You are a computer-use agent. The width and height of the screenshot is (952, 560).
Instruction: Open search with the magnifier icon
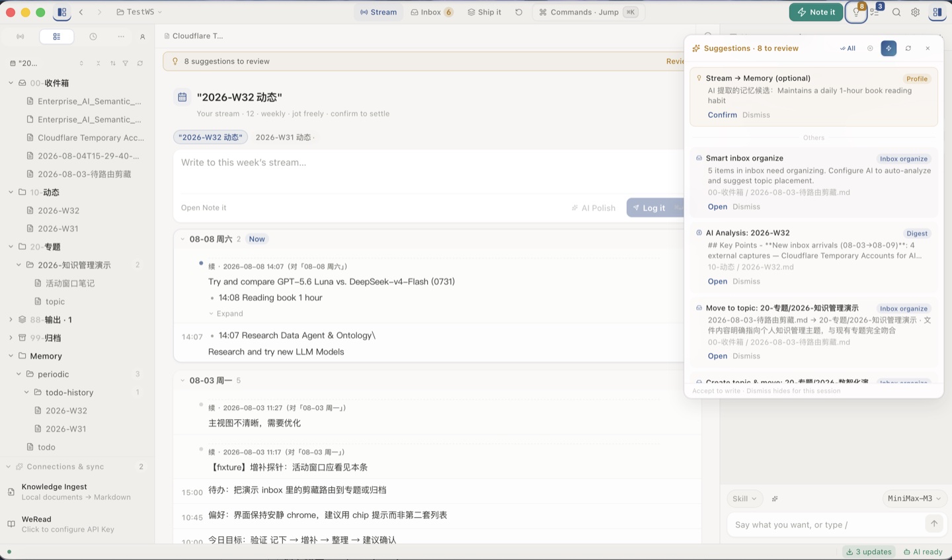click(896, 12)
